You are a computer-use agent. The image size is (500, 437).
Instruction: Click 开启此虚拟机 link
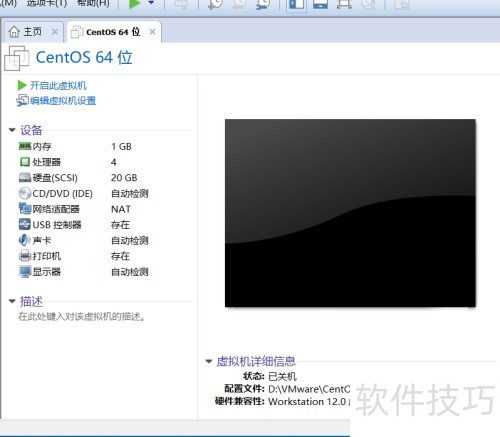58,86
